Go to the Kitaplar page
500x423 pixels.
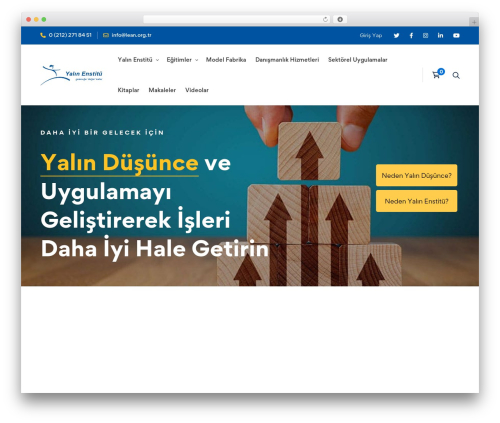point(128,90)
